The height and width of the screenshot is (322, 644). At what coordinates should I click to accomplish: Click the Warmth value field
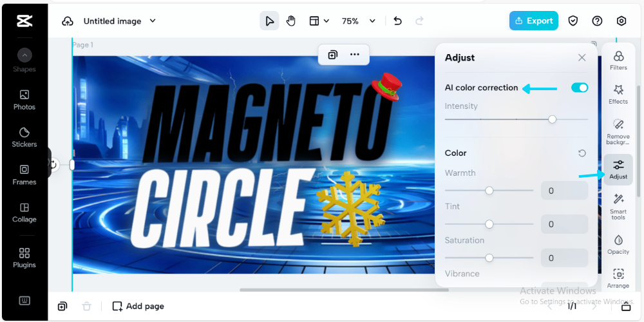click(564, 191)
